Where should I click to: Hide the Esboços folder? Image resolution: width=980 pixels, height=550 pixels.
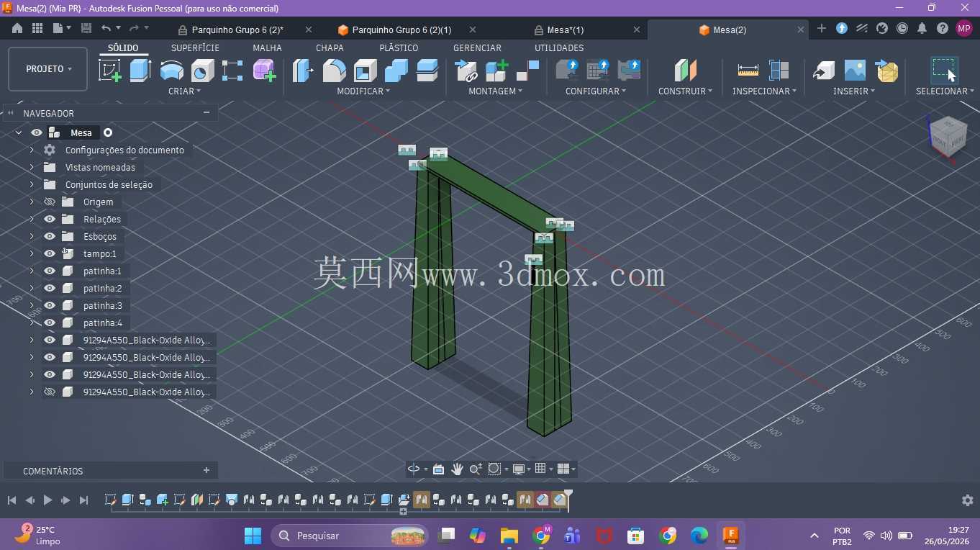50,236
